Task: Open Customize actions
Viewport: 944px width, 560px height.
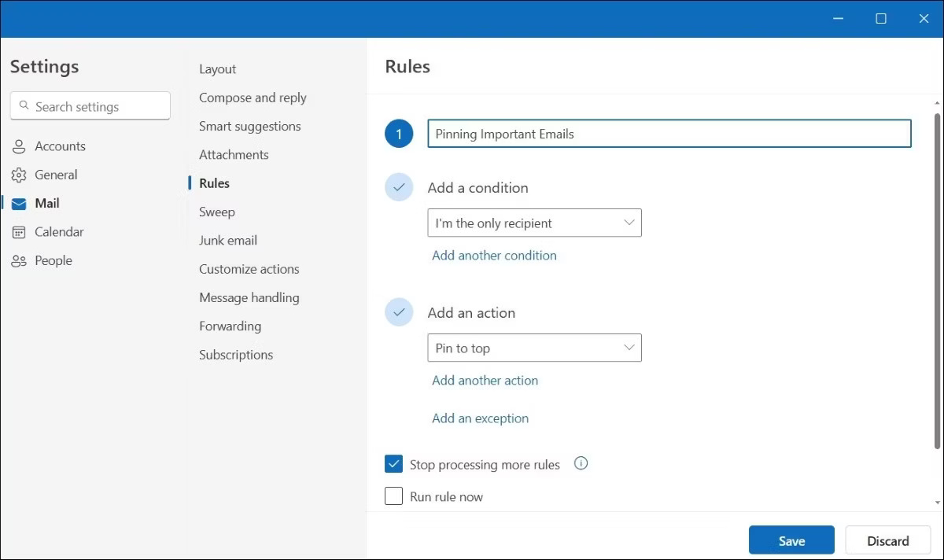Action: click(x=249, y=269)
